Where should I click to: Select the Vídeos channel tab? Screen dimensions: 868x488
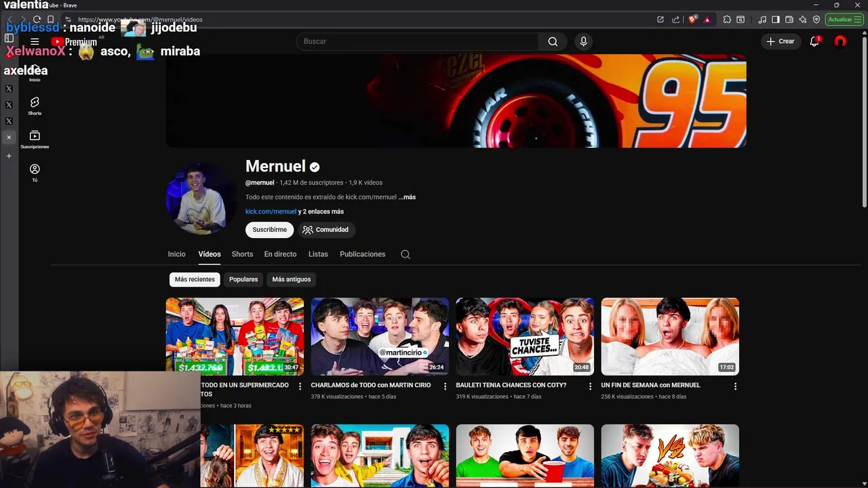click(x=210, y=254)
